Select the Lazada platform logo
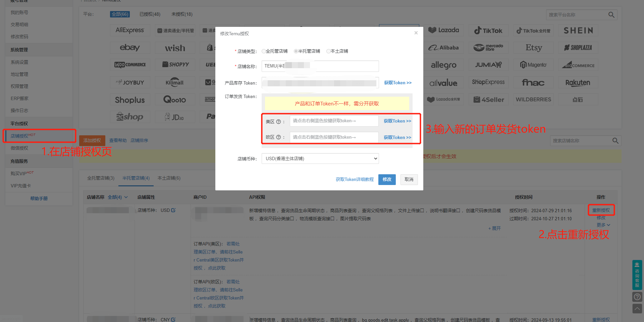644x322 pixels. click(444, 30)
